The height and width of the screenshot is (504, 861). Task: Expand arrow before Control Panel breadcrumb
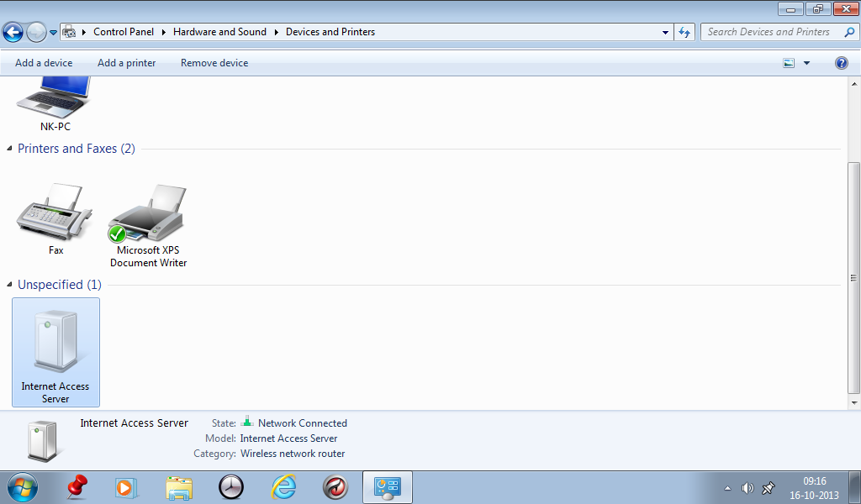tap(84, 33)
